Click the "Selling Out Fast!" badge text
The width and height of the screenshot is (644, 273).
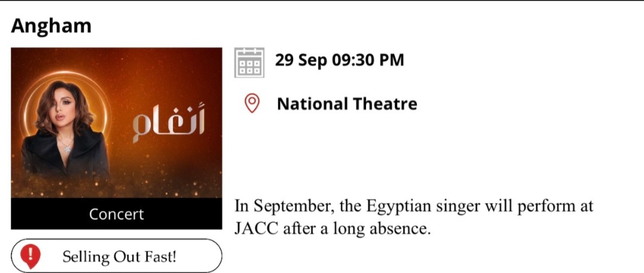click(x=120, y=257)
